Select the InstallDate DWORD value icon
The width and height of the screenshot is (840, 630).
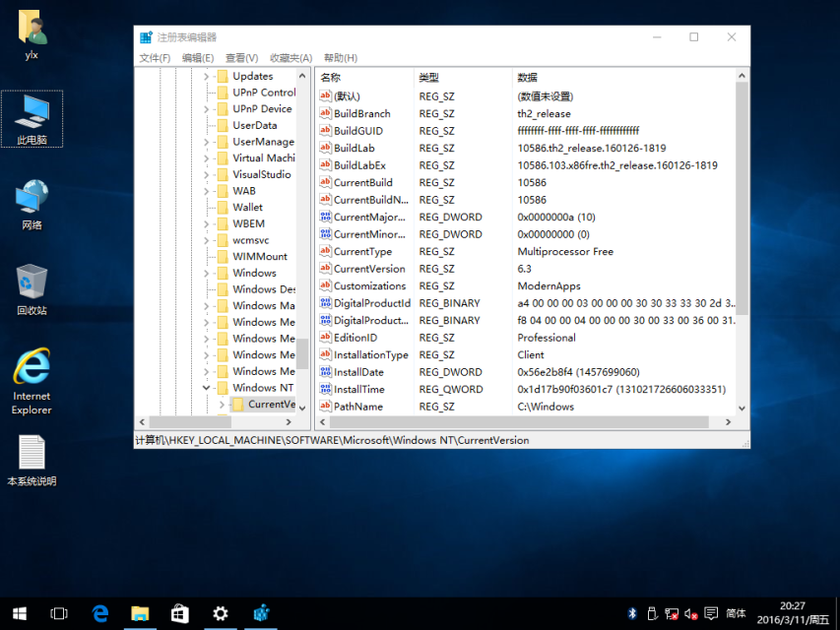326,372
